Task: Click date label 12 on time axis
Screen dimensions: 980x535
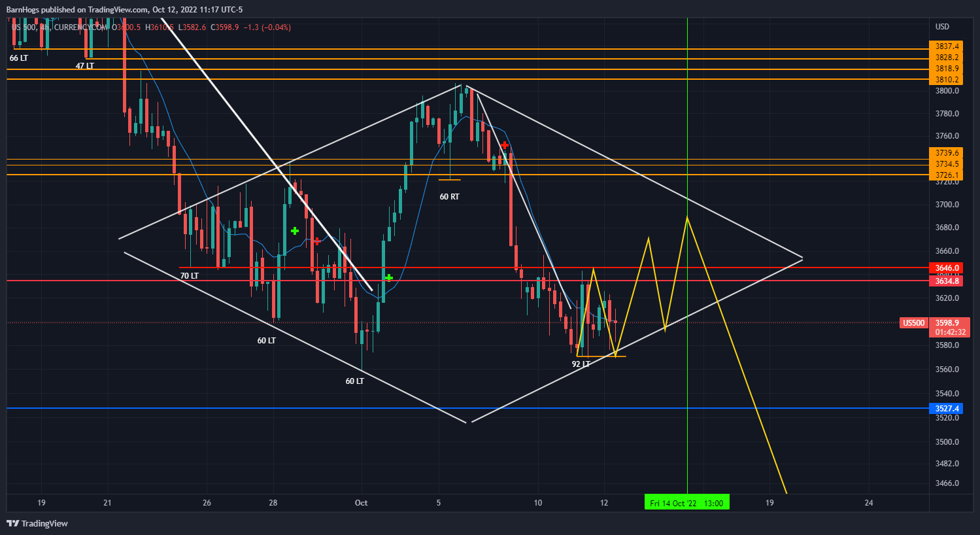Action: (604, 503)
